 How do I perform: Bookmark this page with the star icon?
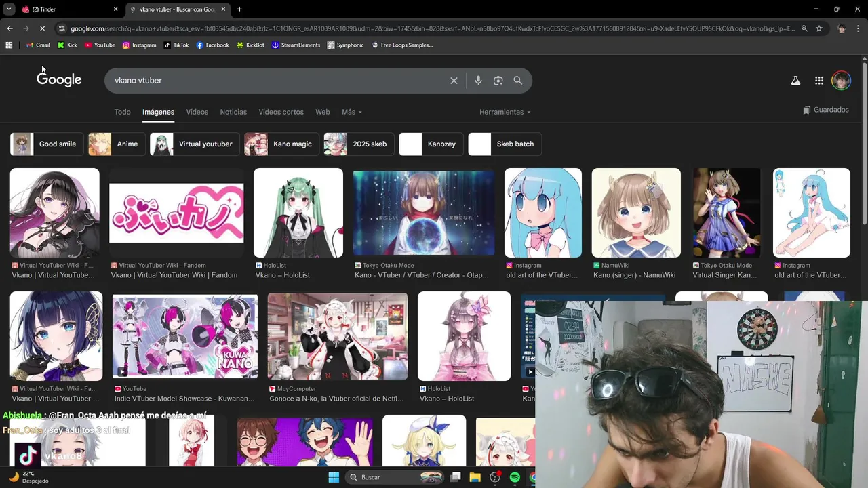click(819, 28)
